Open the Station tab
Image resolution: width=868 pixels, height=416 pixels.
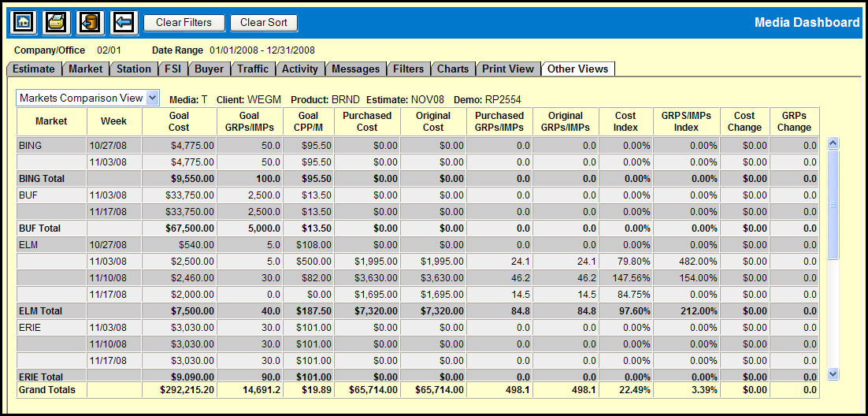pyautogui.click(x=134, y=69)
